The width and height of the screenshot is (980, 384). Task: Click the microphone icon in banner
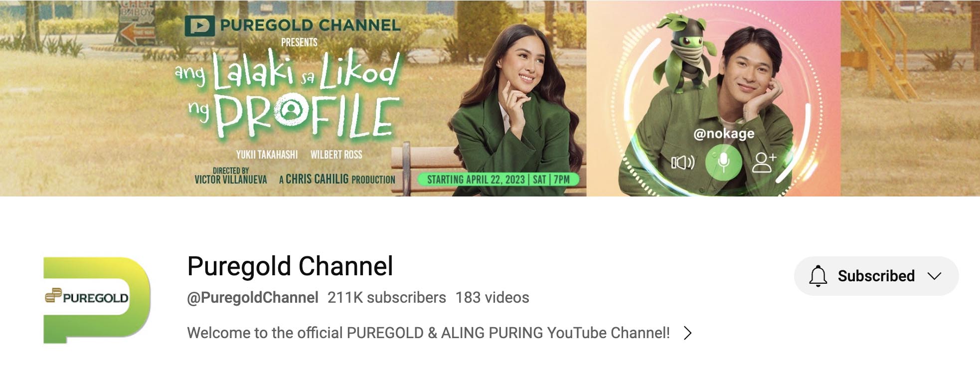tap(724, 162)
